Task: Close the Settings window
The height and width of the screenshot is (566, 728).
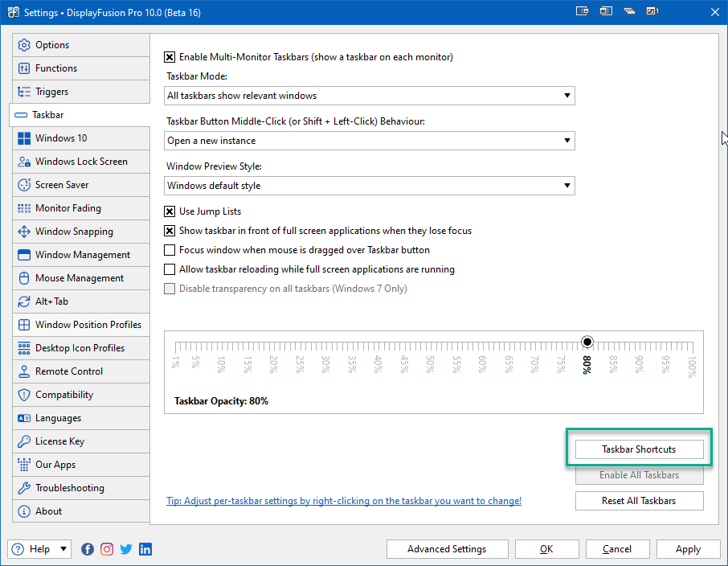Action: (715, 12)
